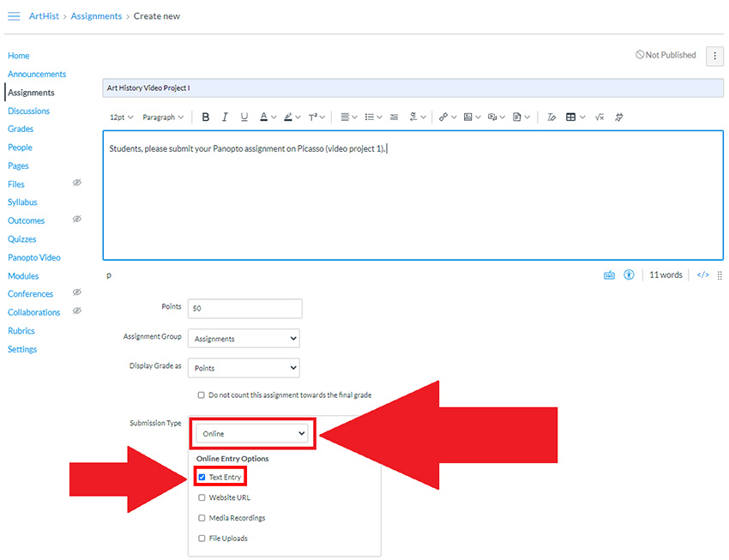This screenshot has width=729, height=560.
Task: Toggle the Text Entry checkbox
Action: (202, 478)
